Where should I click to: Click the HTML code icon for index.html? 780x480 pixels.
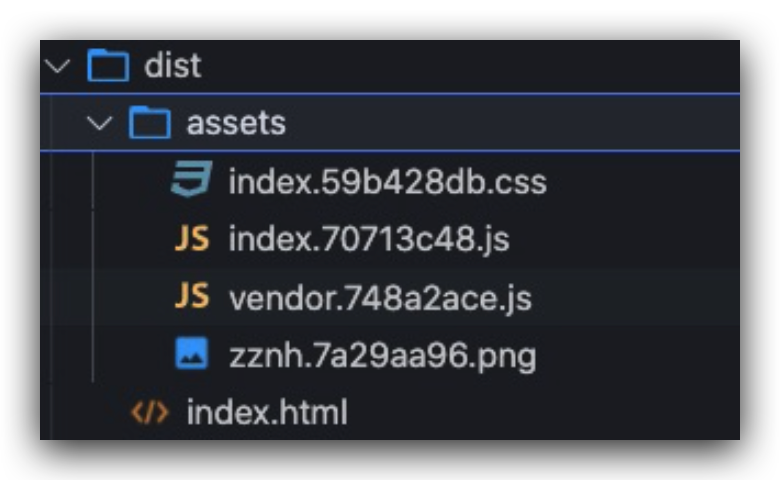[x=150, y=412]
